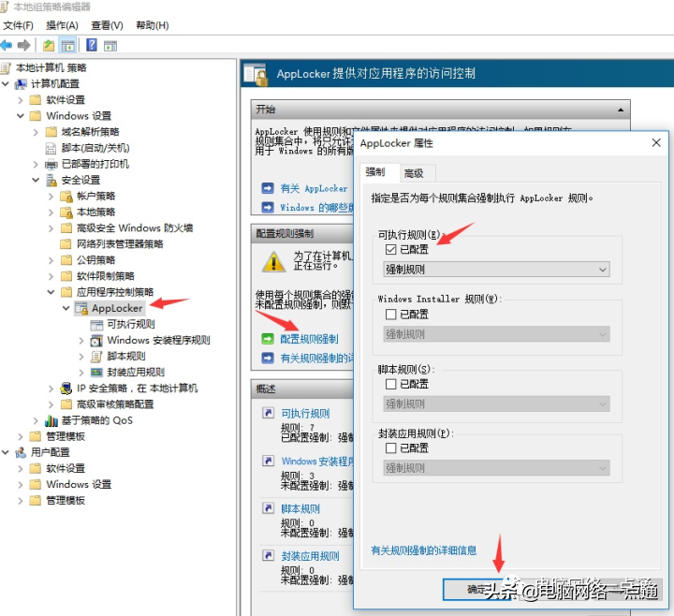Image resolution: width=674 pixels, height=616 pixels.
Task: Click the 可执行规则 tree item icon
Action: point(96,325)
